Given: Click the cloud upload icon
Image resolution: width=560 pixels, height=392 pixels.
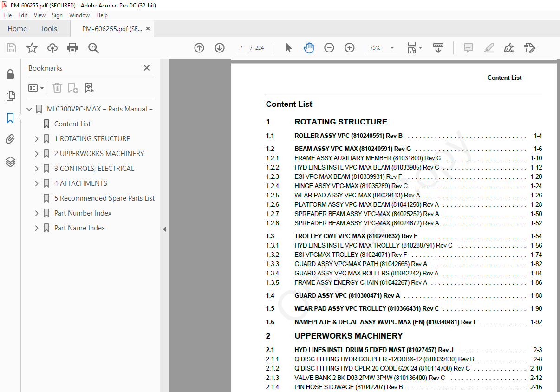Looking at the screenshot, I should [52, 48].
